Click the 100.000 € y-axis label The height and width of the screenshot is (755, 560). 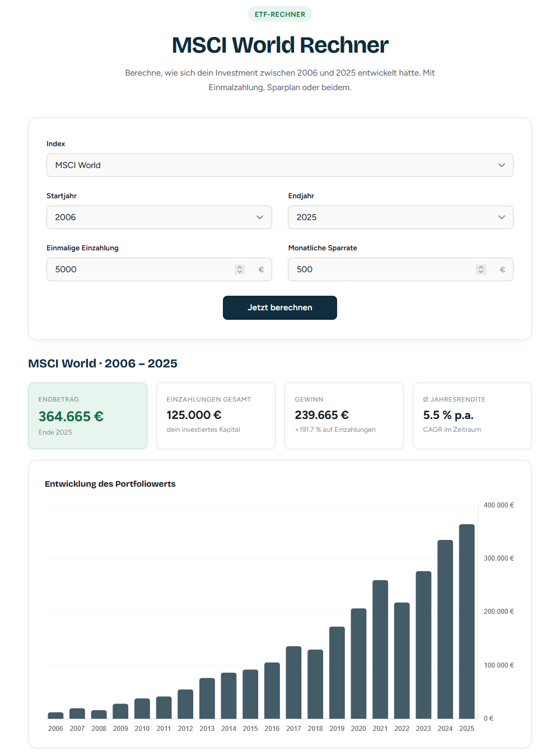pyautogui.click(x=498, y=665)
